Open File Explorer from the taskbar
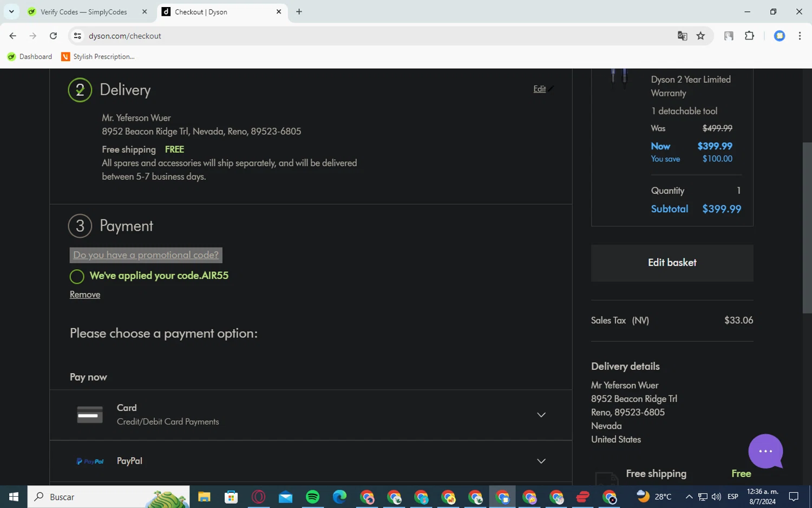Screen dimensions: 812x508 tap(204, 497)
